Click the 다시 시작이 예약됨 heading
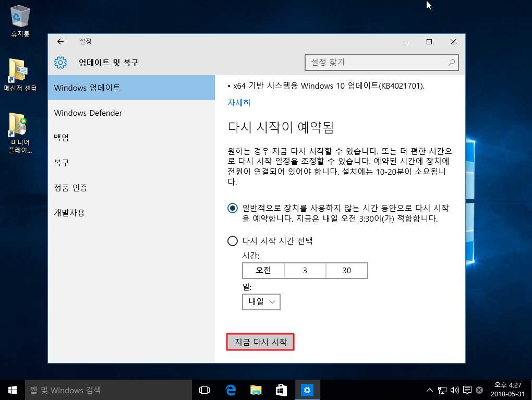 point(281,127)
